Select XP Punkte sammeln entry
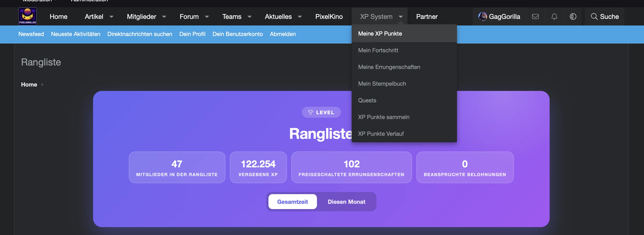 pos(404,117)
